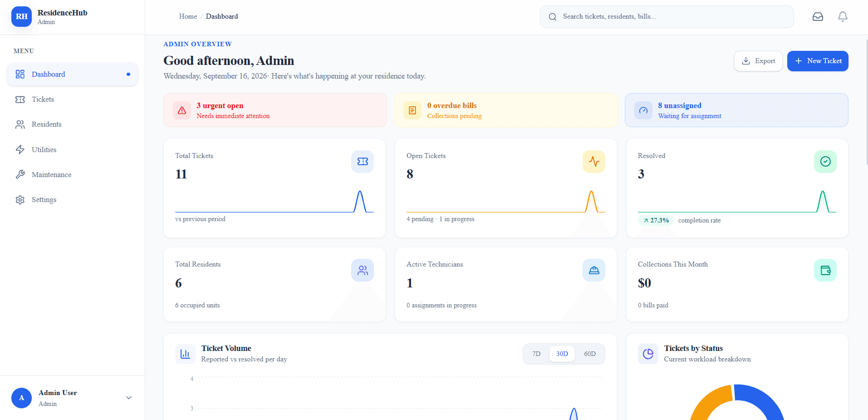
Task: Click the Open Tickets sparkline chart
Action: point(506,201)
